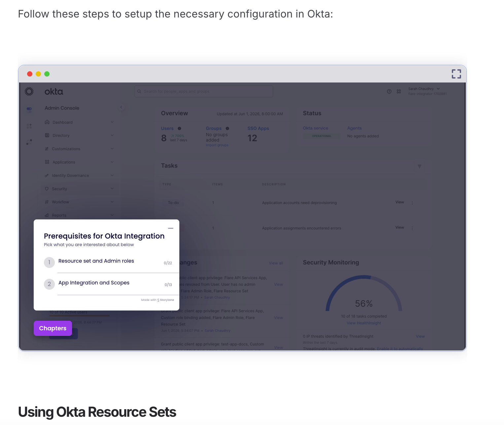
Task: Expand the Applications menu chevron
Action: [x=112, y=162]
